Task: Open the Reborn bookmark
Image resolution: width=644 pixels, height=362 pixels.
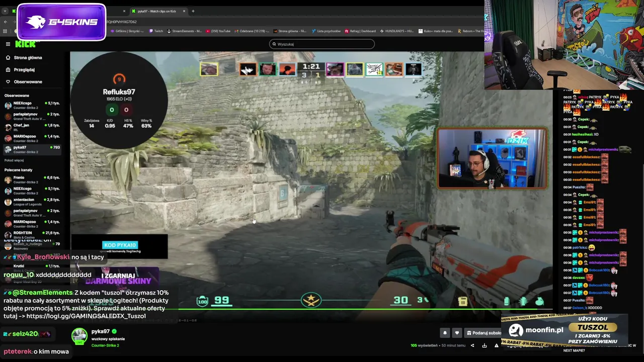Action: click(470, 31)
